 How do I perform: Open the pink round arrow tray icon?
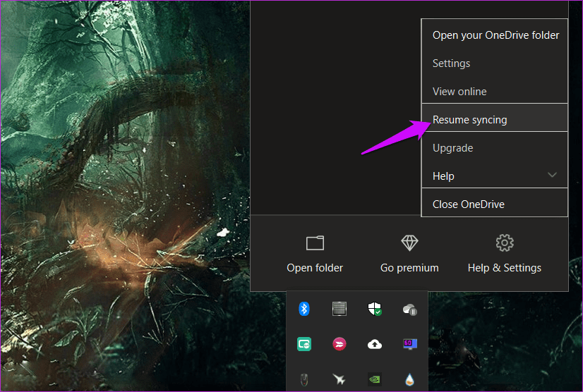click(339, 344)
